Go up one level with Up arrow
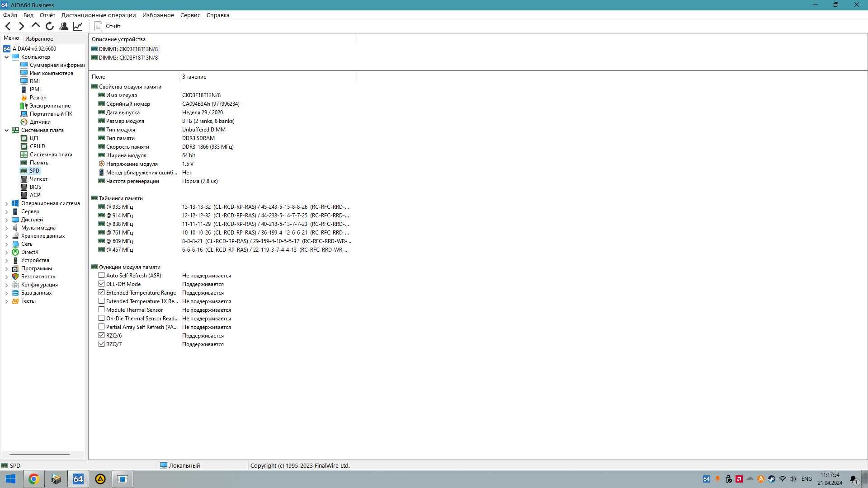This screenshot has height=488, width=868. [x=35, y=26]
